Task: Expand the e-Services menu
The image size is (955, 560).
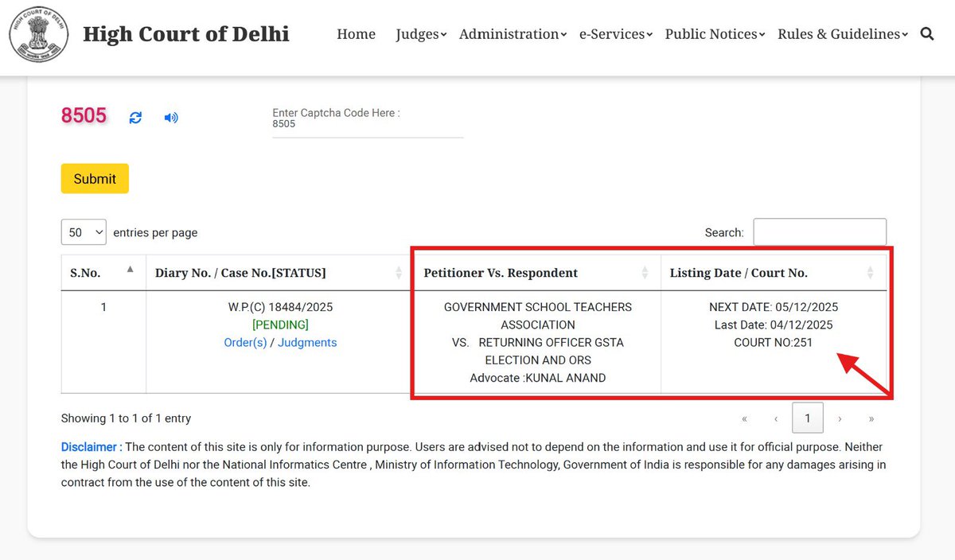Action: (616, 34)
